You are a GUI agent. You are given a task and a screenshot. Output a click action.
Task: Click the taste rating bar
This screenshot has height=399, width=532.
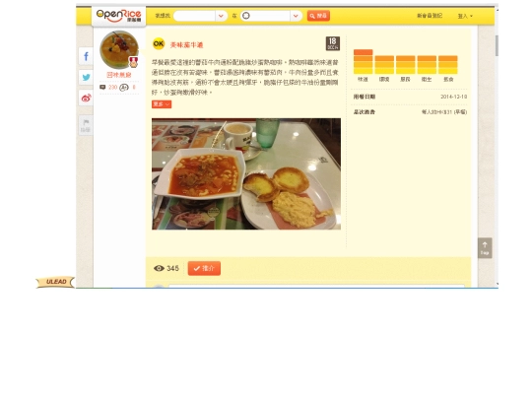(x=363, y=61)
